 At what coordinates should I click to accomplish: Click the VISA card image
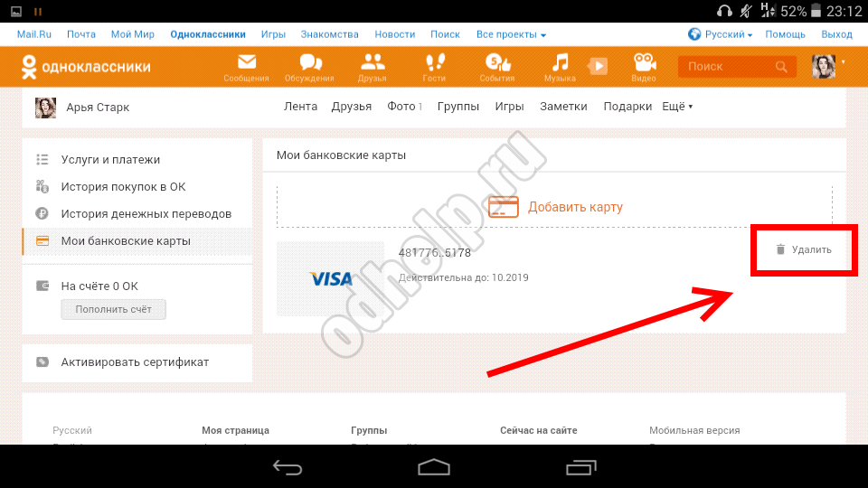pyautogui.click(x=331, y=278)
